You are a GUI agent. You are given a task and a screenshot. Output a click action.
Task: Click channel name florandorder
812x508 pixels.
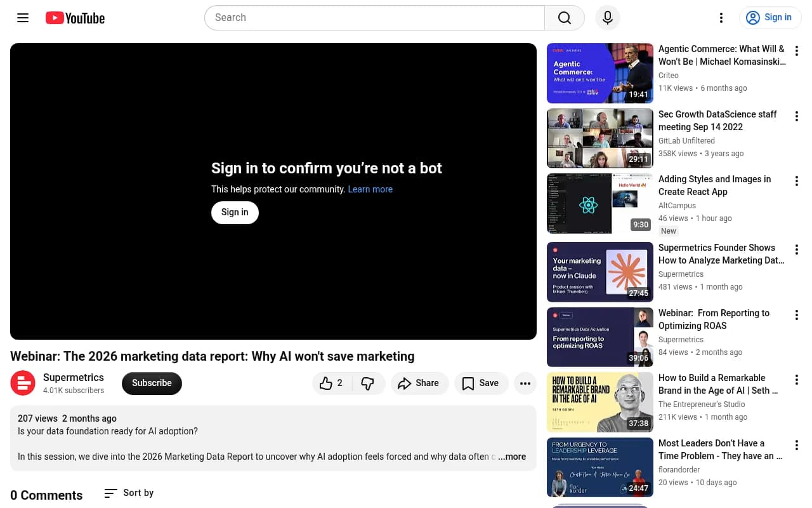[x=679, y=470]
